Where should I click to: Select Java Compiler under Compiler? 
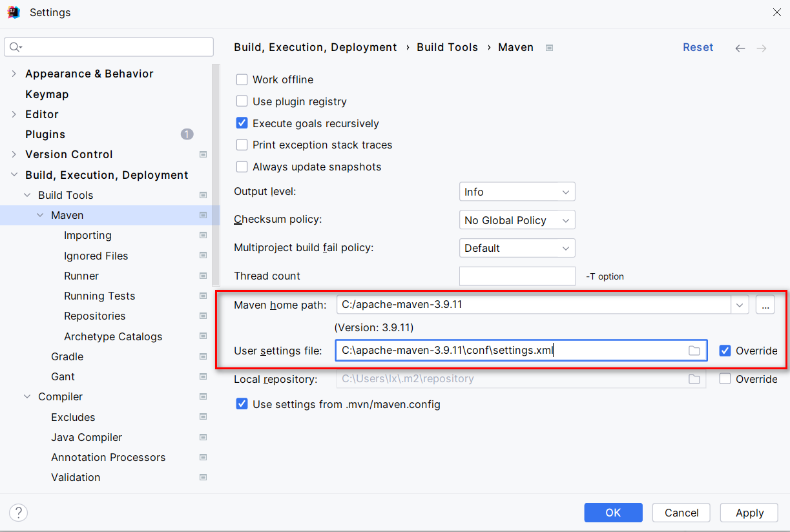[87, 437]
